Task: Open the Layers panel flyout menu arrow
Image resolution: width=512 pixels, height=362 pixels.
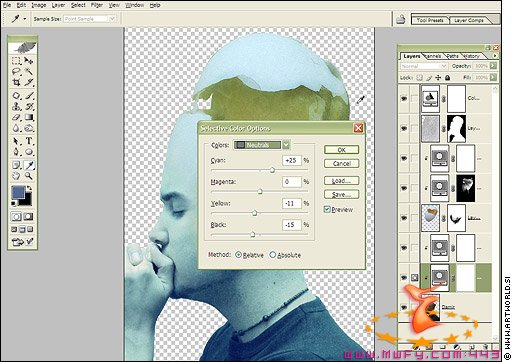Action: tap(495, 56)
